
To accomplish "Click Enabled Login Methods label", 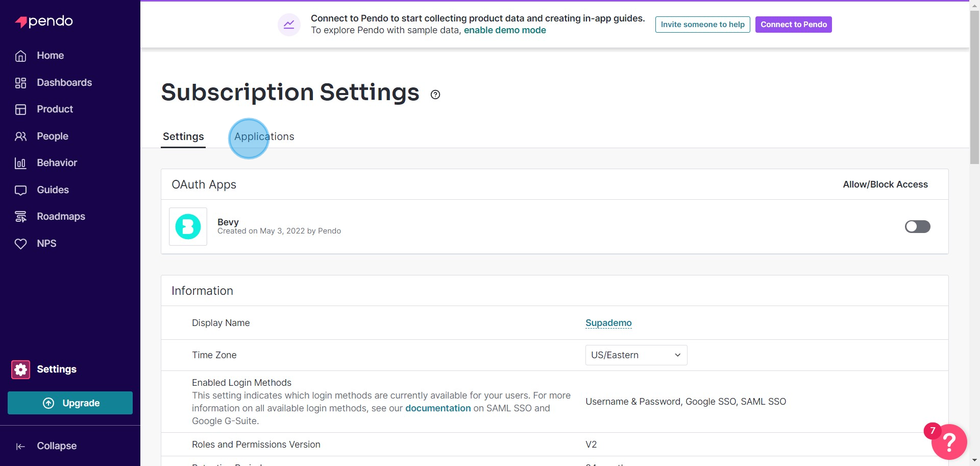I will pos(241,383).
